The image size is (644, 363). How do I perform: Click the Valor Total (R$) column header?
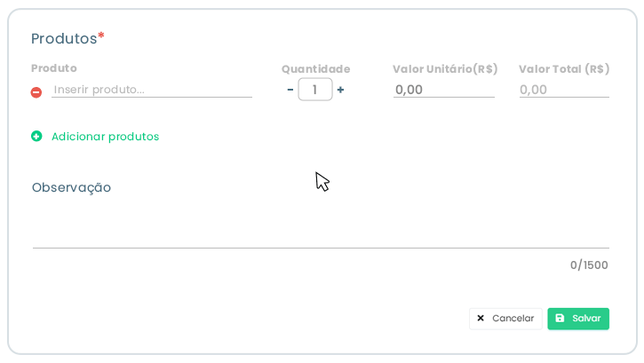tap(564, 68)
